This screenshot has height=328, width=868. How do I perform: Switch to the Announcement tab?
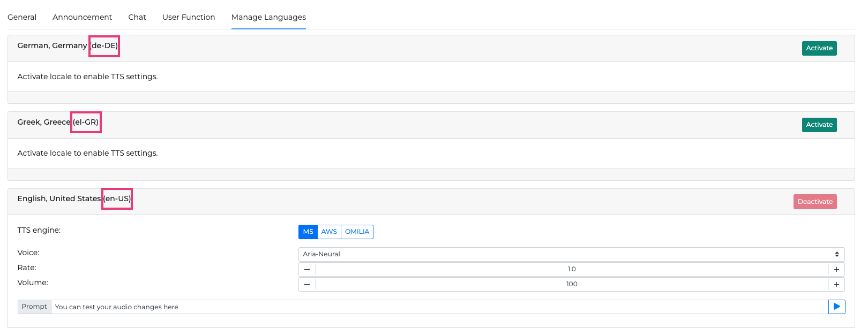[x=83, y=17]
